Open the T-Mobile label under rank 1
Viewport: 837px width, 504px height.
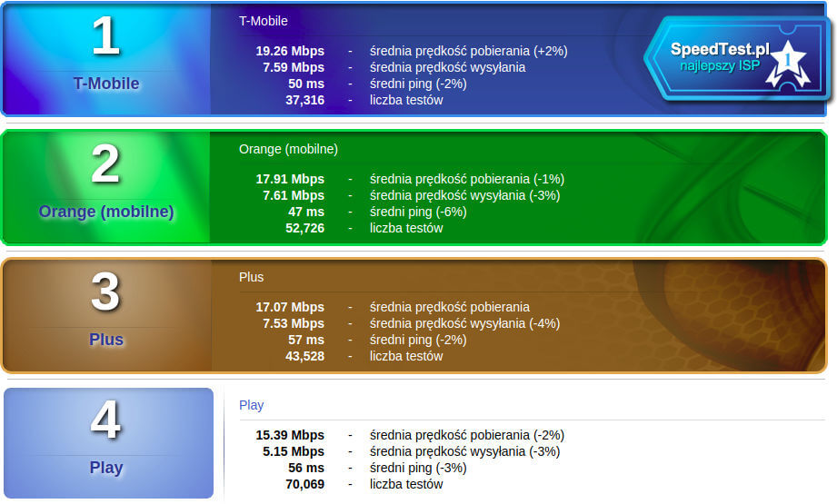[106, 84]
